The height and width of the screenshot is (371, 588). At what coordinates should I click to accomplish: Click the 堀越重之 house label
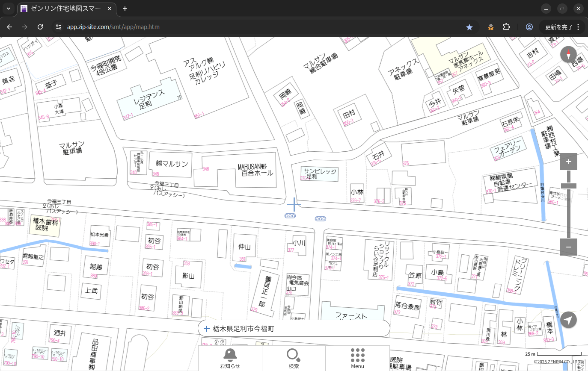click(33, 256)
